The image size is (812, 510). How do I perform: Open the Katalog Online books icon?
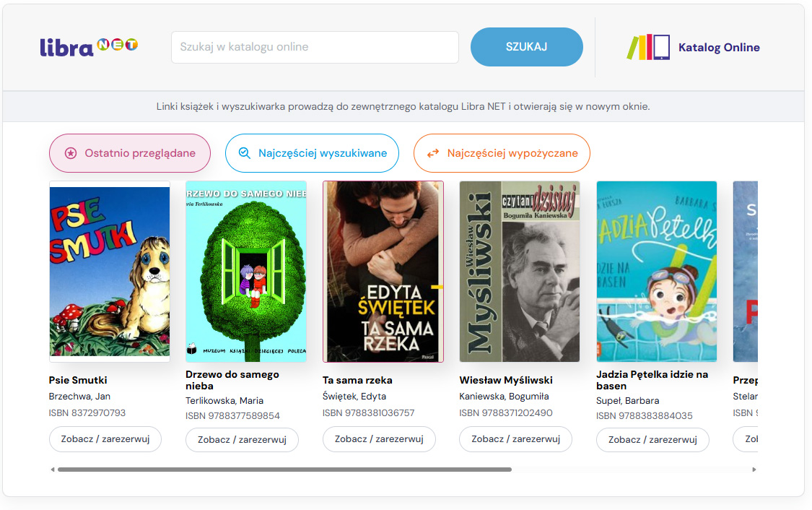coord(648,47)
